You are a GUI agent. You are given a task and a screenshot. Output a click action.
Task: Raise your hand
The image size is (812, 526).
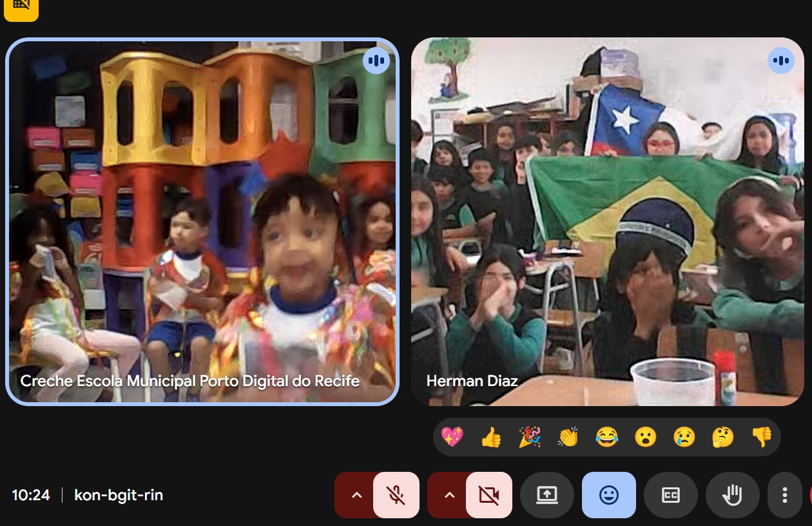click(732, 495)
